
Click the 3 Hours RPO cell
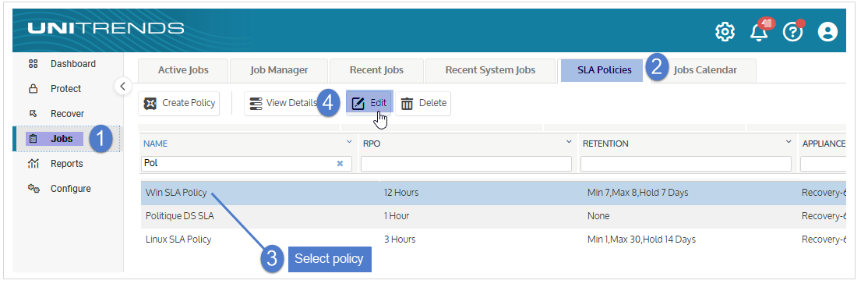coord(400,240)
